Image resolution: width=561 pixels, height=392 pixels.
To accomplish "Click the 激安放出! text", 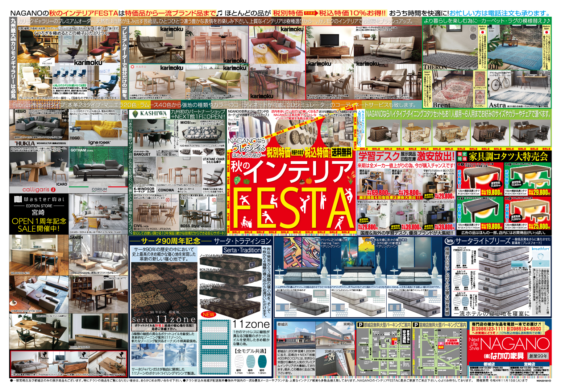I will [435, 156].
